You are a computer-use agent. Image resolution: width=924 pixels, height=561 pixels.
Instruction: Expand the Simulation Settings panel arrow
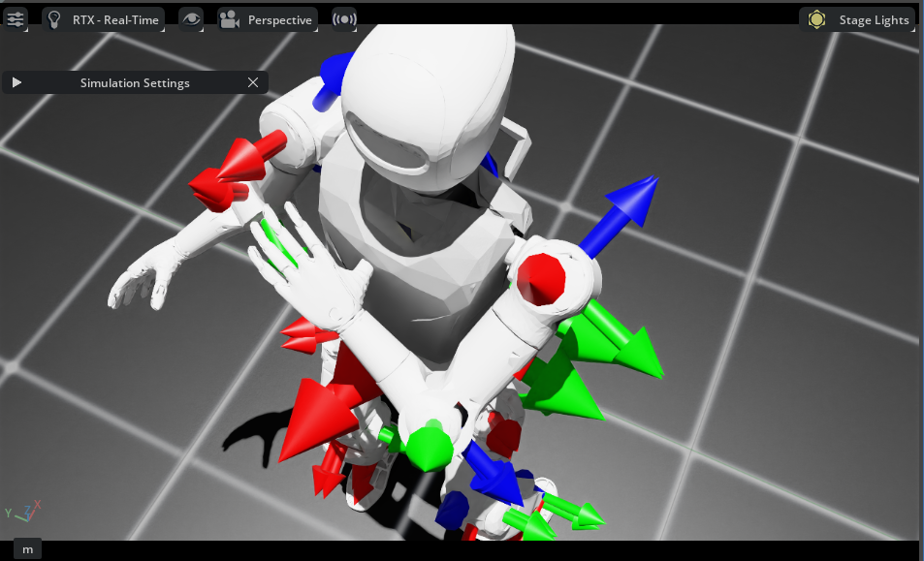coord(16,83)
